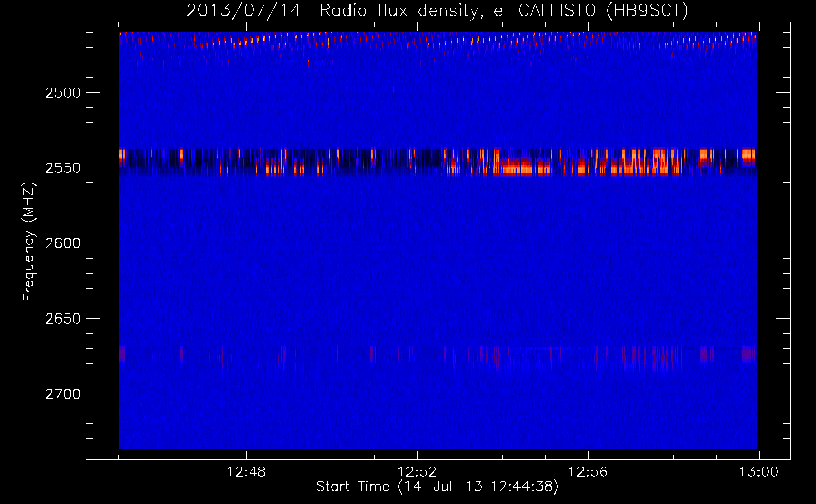Viewport: 816px width, 504px height.
Task: Click the 12:56 time tick label
Action: pyautogui.click(x=588, y=472)
